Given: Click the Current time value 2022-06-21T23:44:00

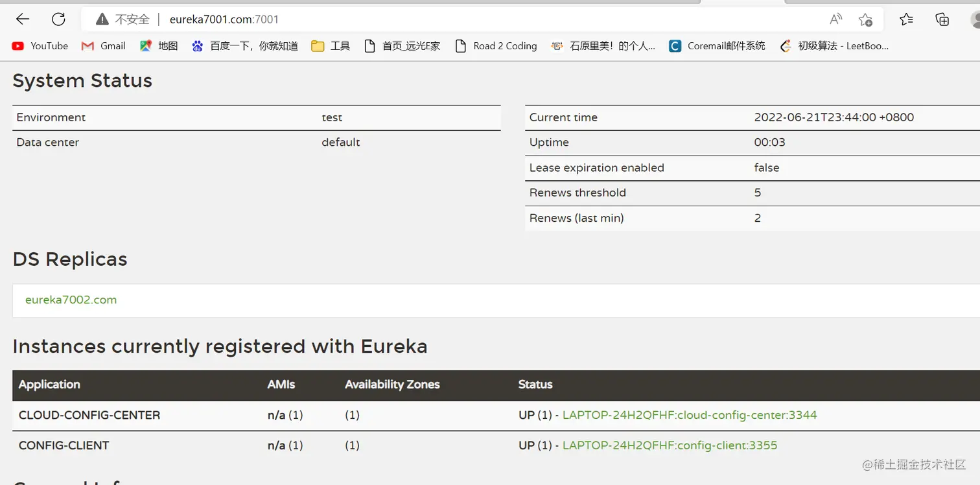Looking at the screenshot, I should coord(834,117).
